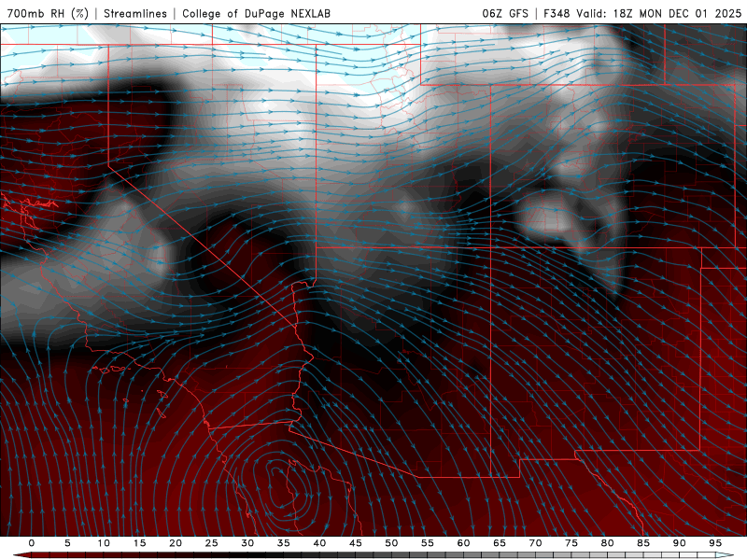Click the 60 label on the color scale
747x560 pixels.
click(x=463, y=543)
